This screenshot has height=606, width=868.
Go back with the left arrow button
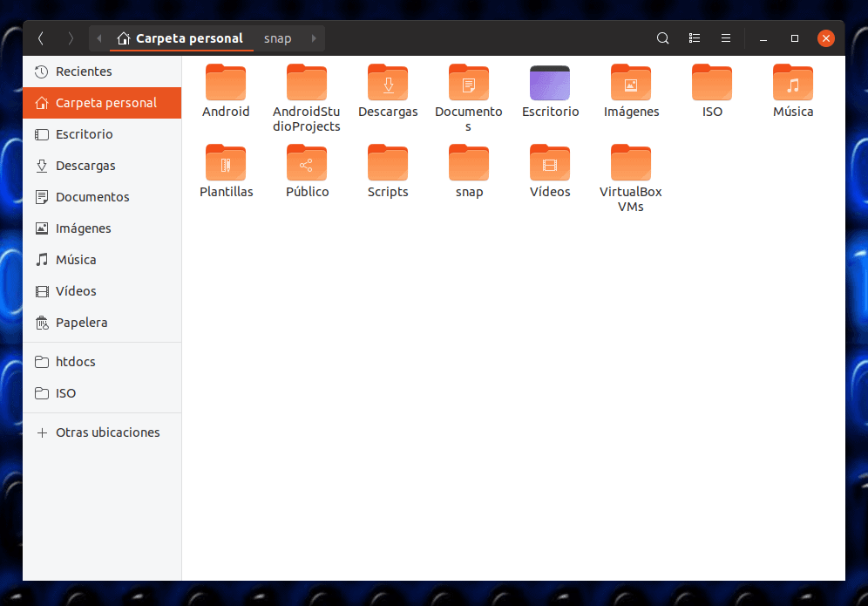[x=40, y=38]
